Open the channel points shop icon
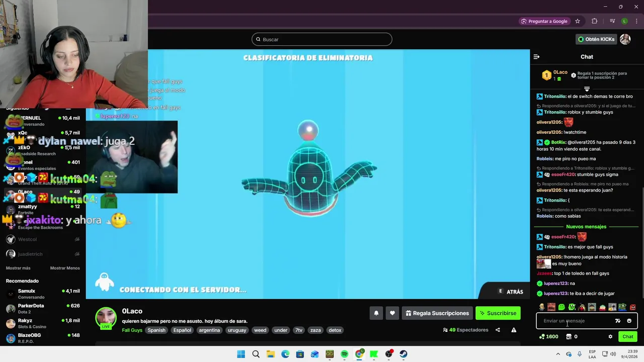The height and width of the screenshot is (362, 644). click(569, 337)
